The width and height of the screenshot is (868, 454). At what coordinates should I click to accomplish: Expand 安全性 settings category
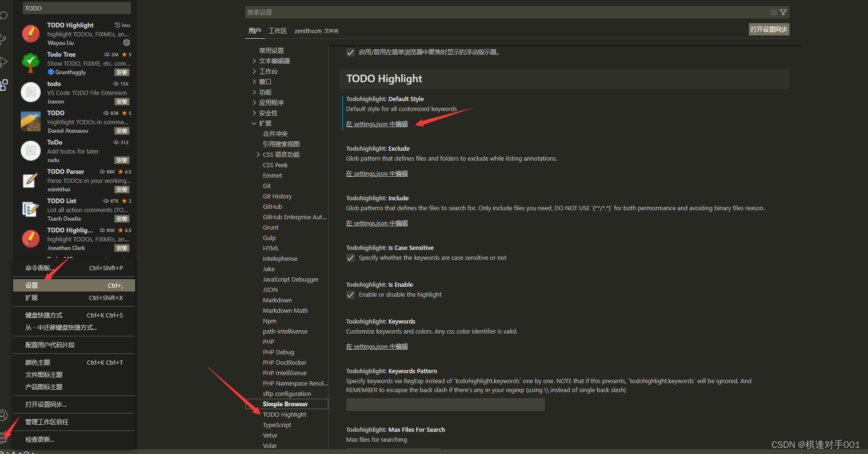click(x=254, y=113)
